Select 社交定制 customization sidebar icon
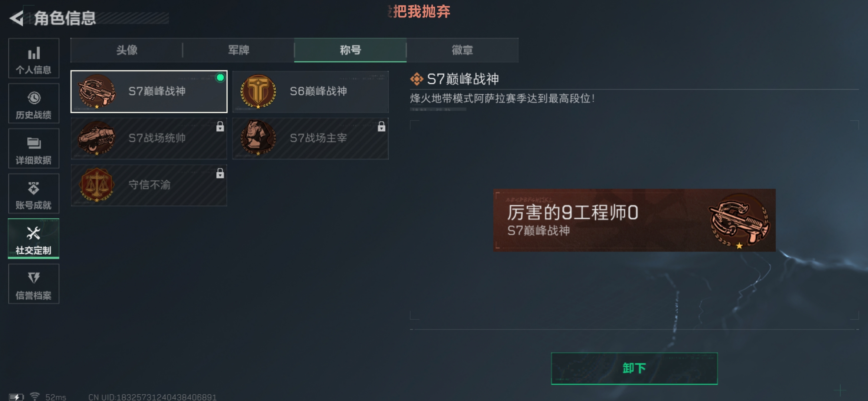Screen dimensions: 868x401 point(34,239)
